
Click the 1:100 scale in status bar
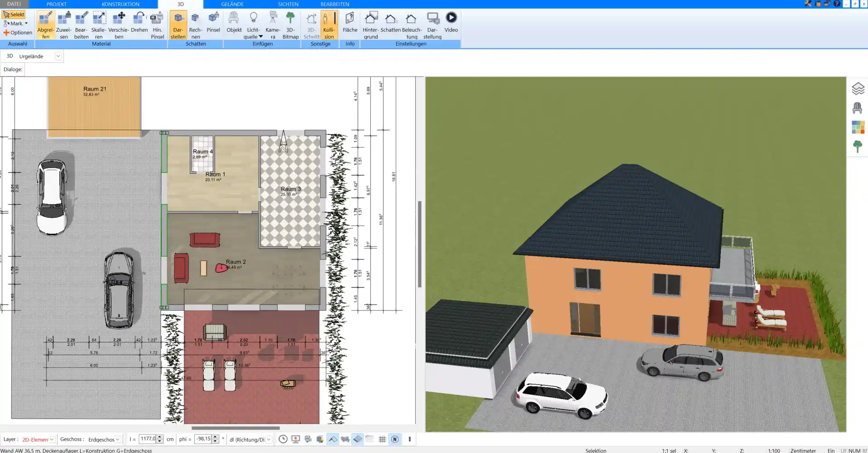click(774, 450)
